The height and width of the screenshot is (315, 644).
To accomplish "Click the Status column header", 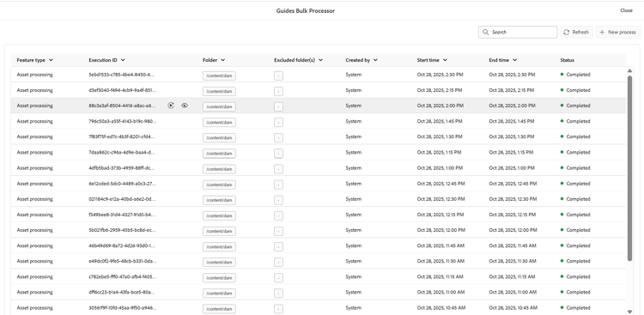I will click(x=568, y=60).
